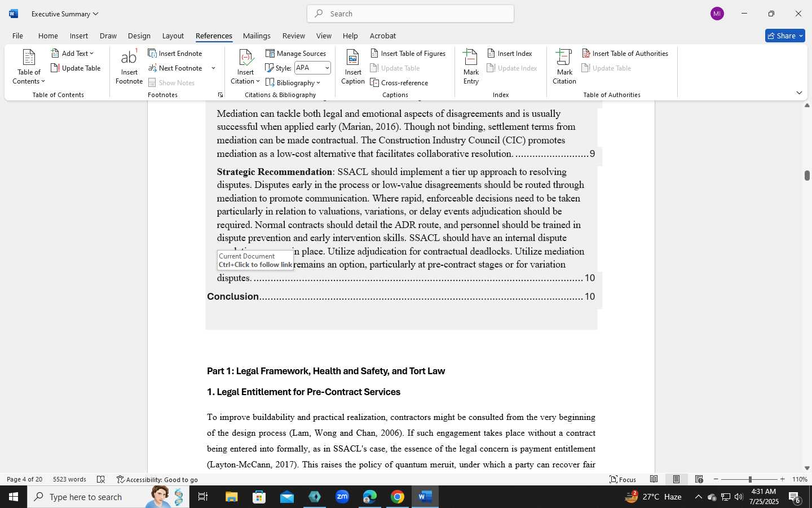812x508 pixels.
Task: Open Footnotes dialog launcher
Action: pos(220,95)
